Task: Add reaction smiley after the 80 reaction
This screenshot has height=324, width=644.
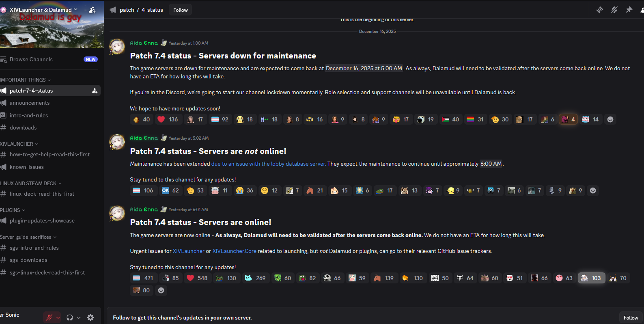Action: pyautogui.click(x=161, y=290)
